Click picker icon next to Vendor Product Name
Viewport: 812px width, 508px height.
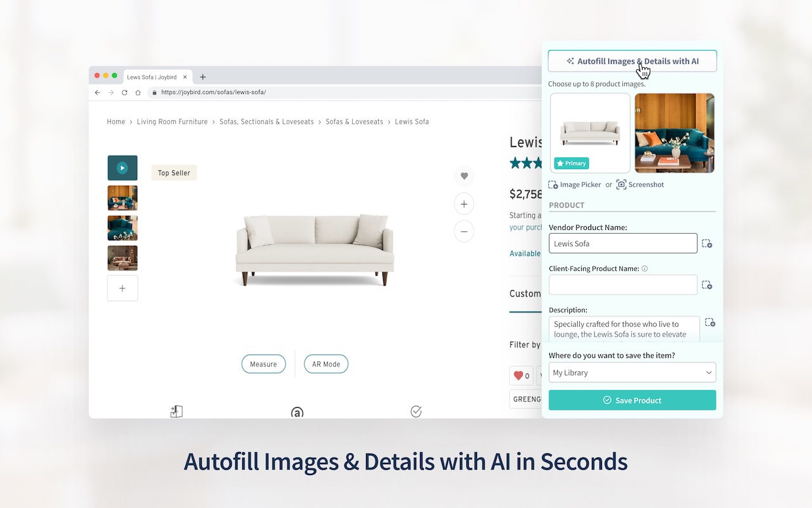click(707, 243)
